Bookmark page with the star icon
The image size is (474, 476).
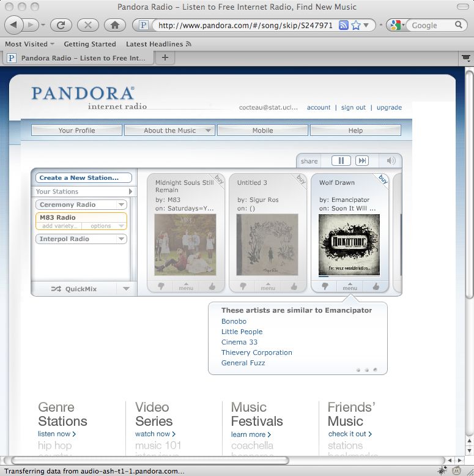[x=356, y=25]
